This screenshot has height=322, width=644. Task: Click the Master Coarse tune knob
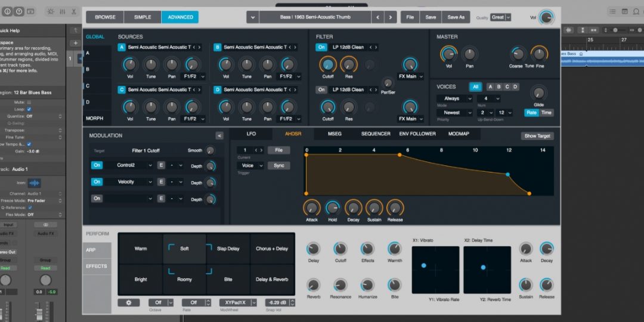pos(518,54)
